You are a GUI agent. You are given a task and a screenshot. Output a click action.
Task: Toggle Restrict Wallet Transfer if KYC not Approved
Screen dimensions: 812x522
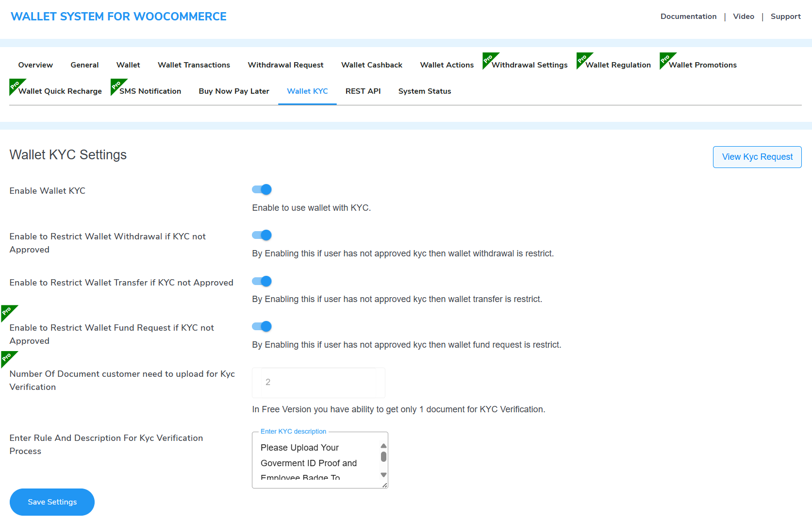(x=262, y=281)
